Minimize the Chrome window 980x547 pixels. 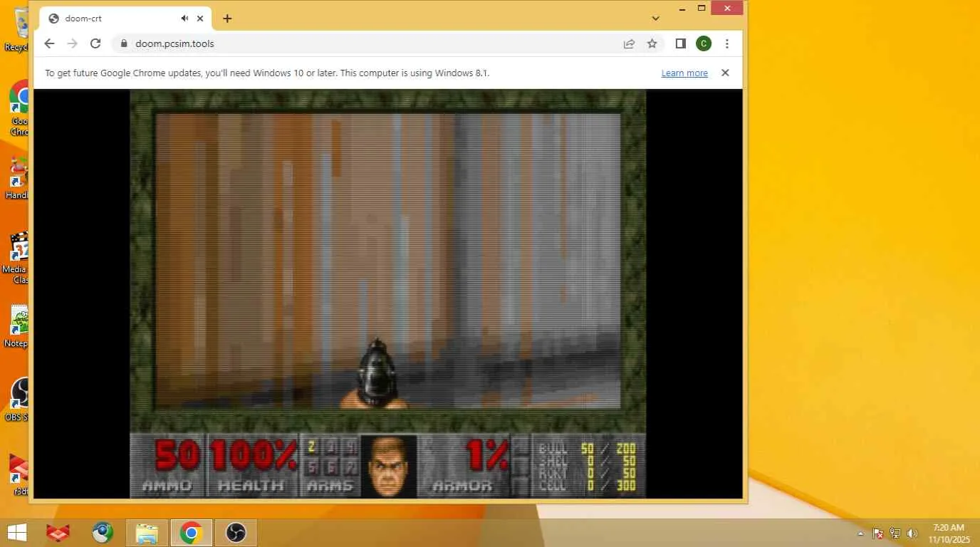(682, 8)
